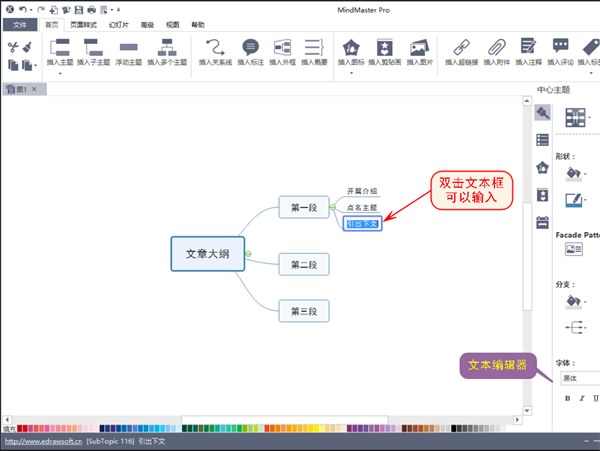The image size is (600, 451).
Task: Open the task calendar panel in sidebar
Action: click(x=543, y=222)
